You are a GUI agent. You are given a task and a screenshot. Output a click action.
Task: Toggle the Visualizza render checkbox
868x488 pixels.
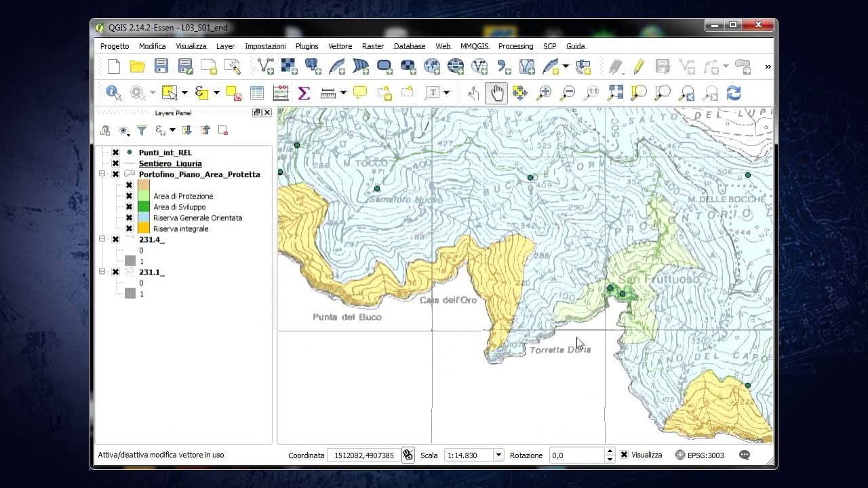[625, 455]
